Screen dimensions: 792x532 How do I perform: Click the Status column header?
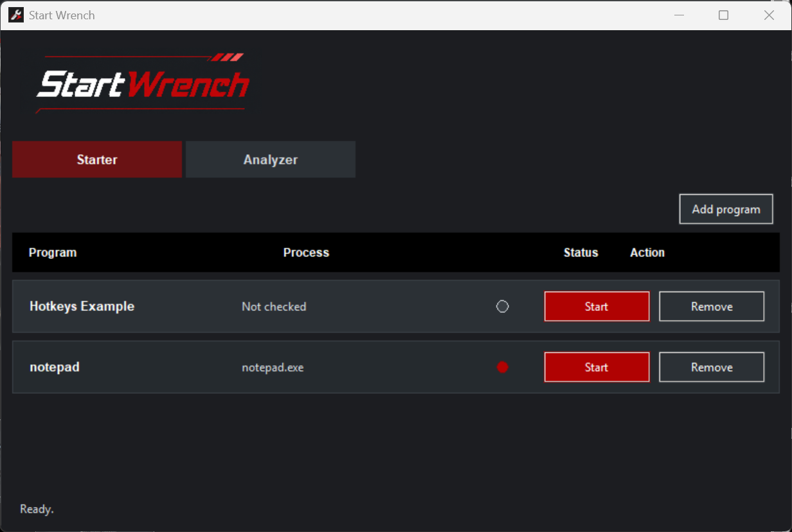point(581,253)
